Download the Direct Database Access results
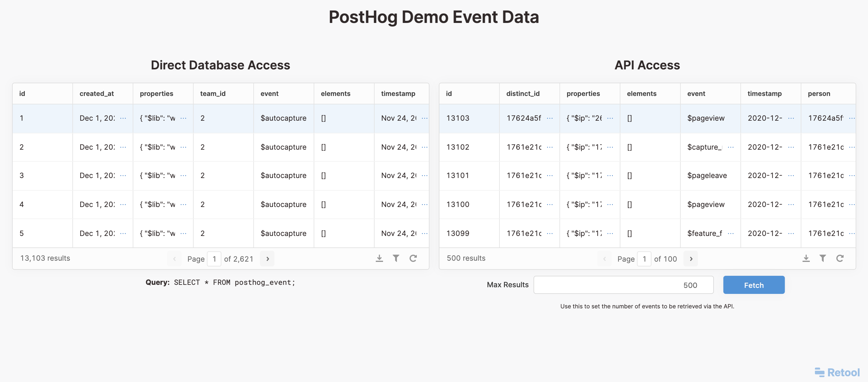 click(379, 258)
